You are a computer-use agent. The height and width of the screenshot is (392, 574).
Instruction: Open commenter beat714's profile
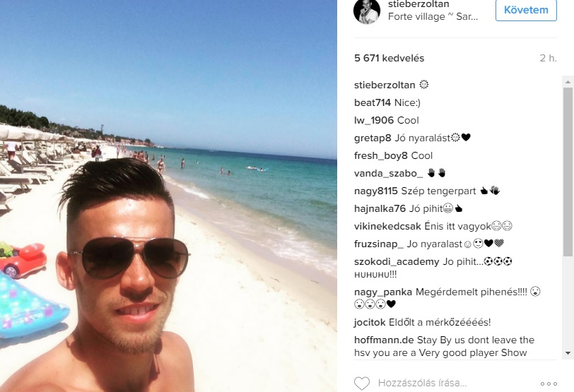373,102
